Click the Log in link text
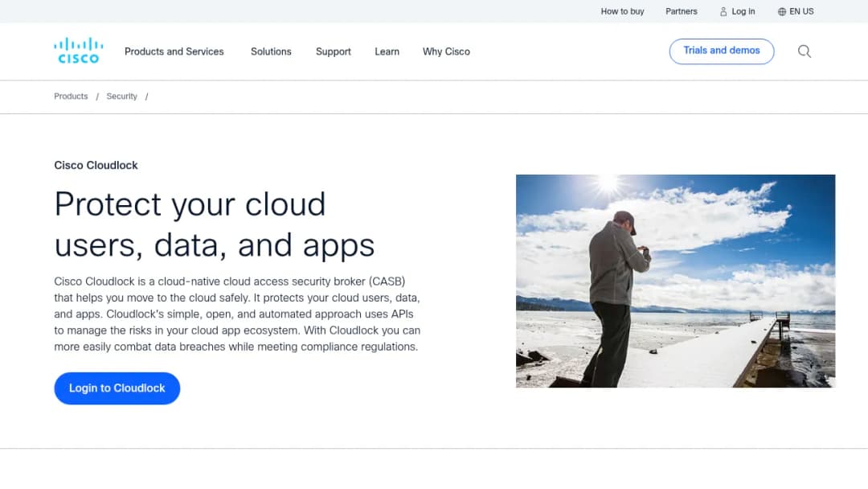Screen dimensions: 868x489 coord(743,11)
